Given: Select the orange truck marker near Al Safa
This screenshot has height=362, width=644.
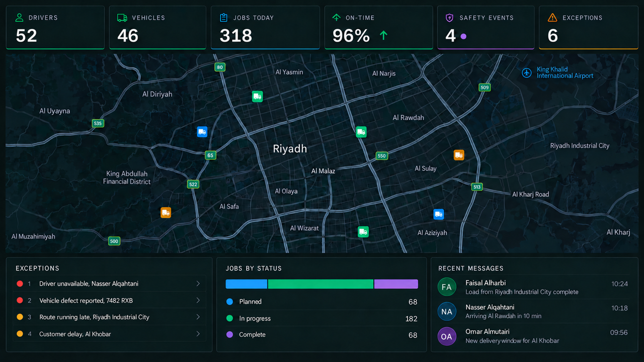Looking at the screenshot, I should (x=166, y=212).
